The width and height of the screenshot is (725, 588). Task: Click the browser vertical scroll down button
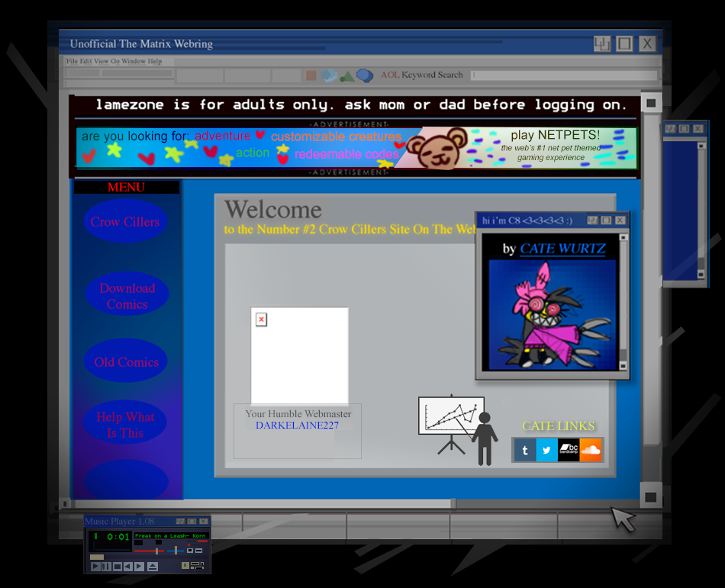click(x=650, y=497)
